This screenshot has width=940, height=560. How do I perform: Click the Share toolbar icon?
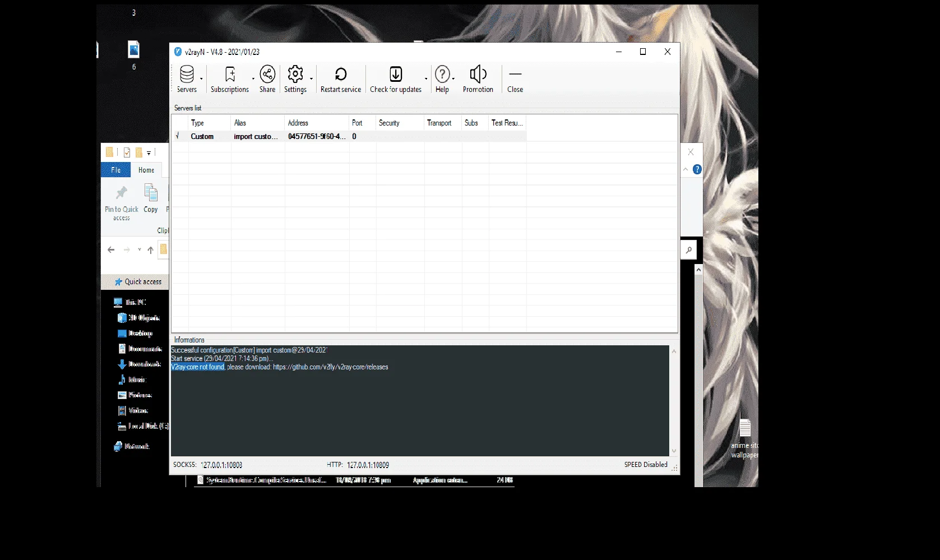267,79
